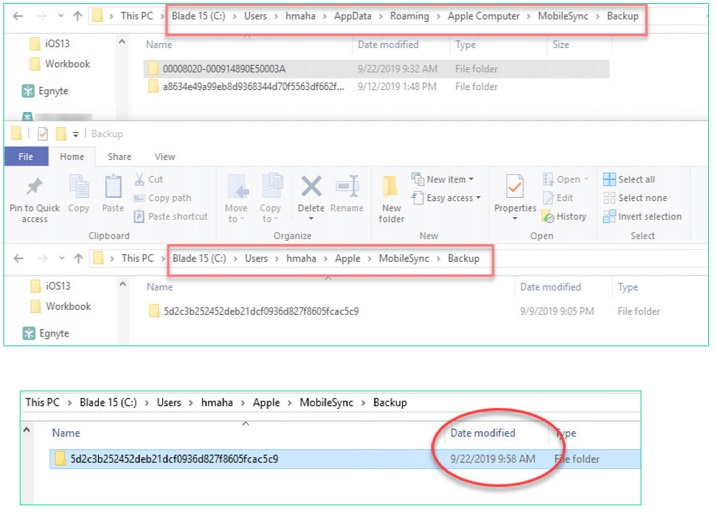Click History in the ribbon
This screenshot has height=512, width=717.
[x=564, y=216]
